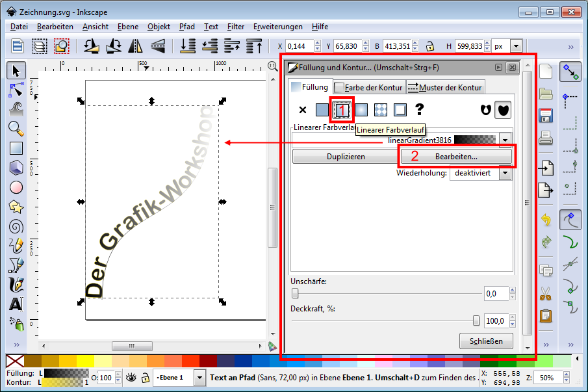Click the Schließen button
The image size is (588, 392).
(x=486, y=341)
